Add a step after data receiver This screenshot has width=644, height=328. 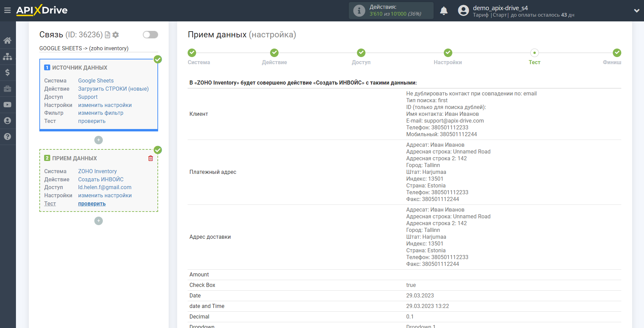click(x=98, y=221)
